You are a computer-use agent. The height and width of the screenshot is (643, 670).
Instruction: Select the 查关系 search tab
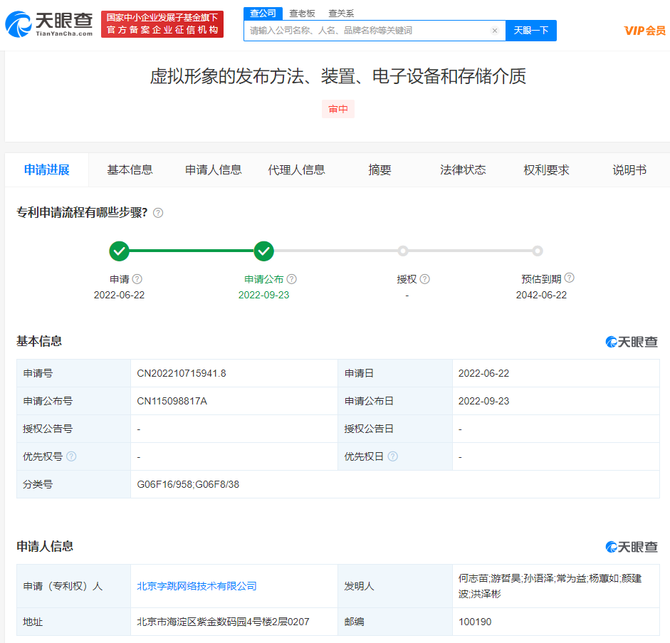tap(341, 13)
